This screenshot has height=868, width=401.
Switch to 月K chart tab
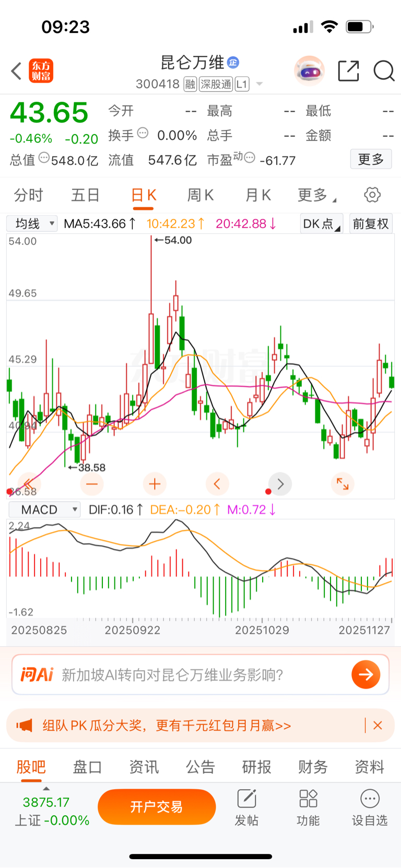(258, 195)
